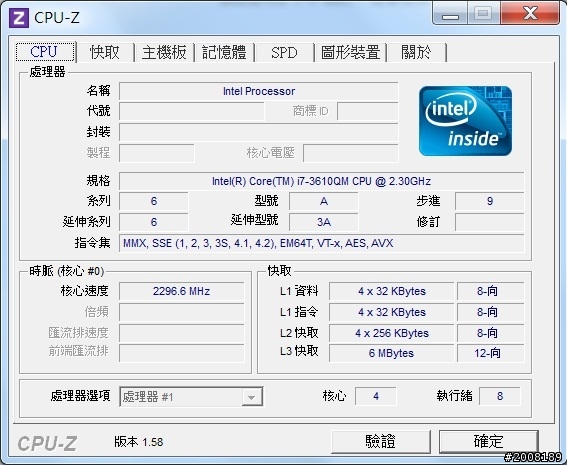Click the 版本 1.58 version text
Screen dimensions: 569x465
tap(138, 442)
